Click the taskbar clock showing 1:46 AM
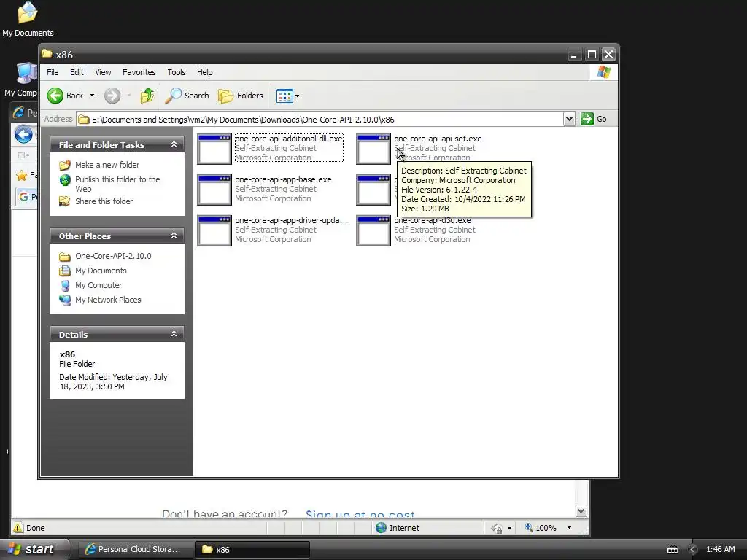The width and height of the screenshot is (747, 560). pos(720,550)
